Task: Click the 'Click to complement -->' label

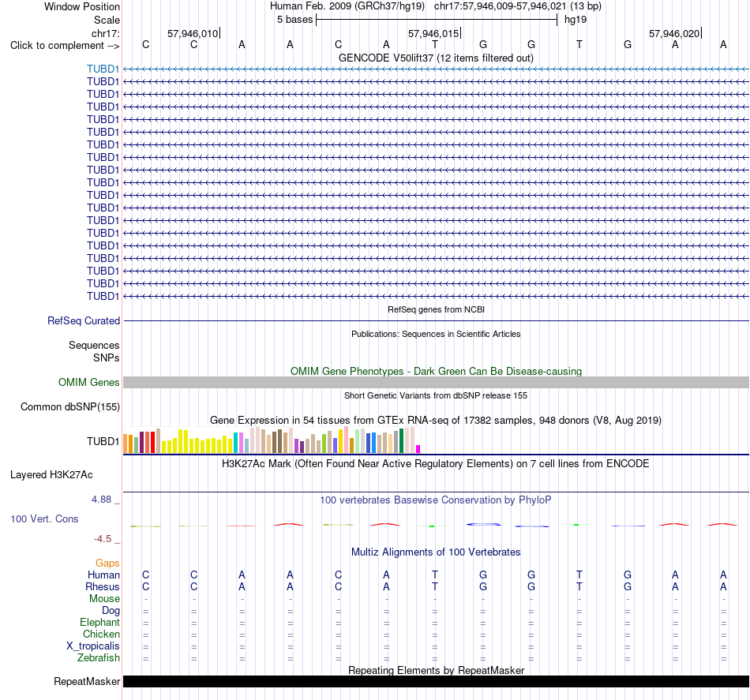Action: (65, 46)
